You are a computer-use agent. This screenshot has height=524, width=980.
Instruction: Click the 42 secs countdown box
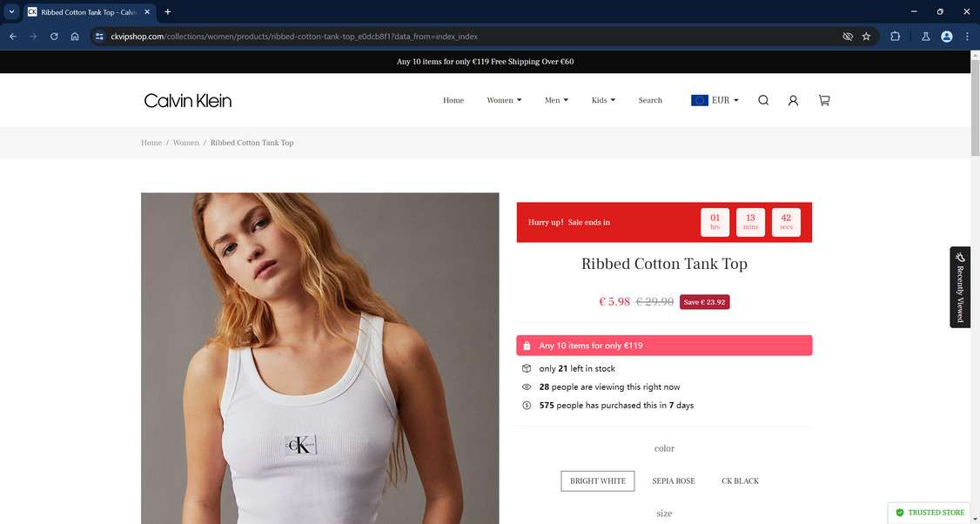(786, 222)
